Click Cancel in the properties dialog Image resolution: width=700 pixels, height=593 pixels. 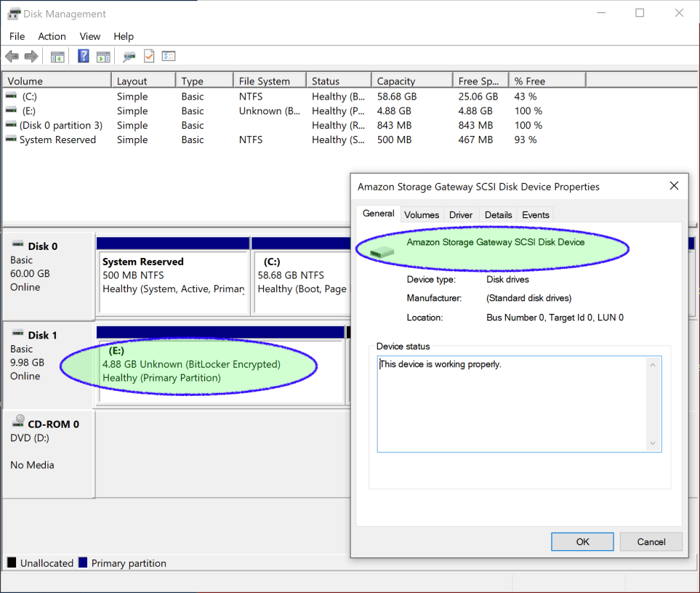[651, 541]
